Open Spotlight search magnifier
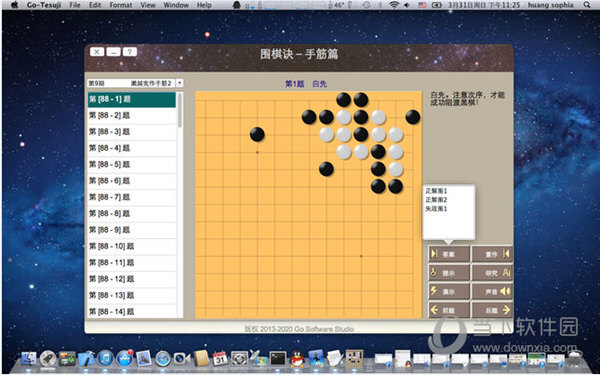 click(587, 5)
